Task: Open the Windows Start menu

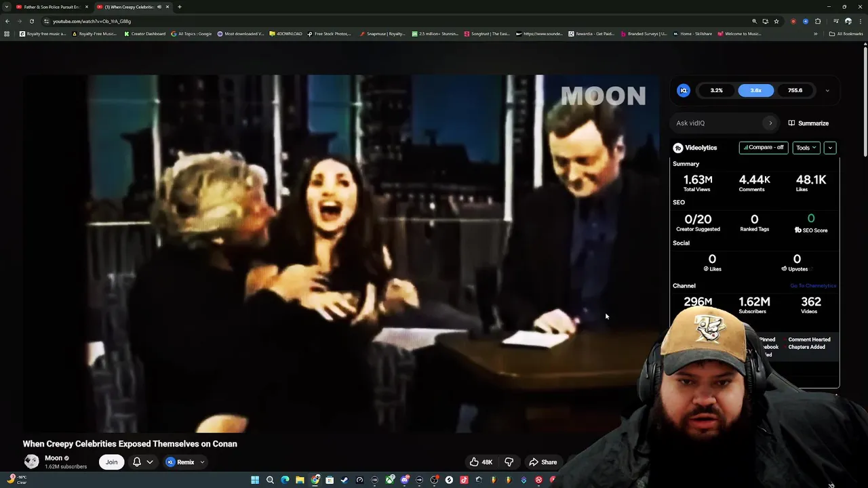Action: 255,480
